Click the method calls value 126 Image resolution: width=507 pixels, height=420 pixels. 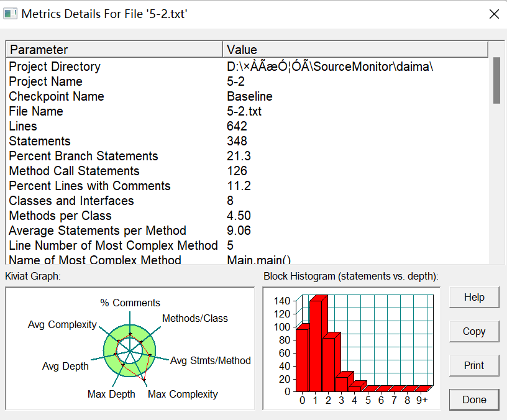pos(237,171)
